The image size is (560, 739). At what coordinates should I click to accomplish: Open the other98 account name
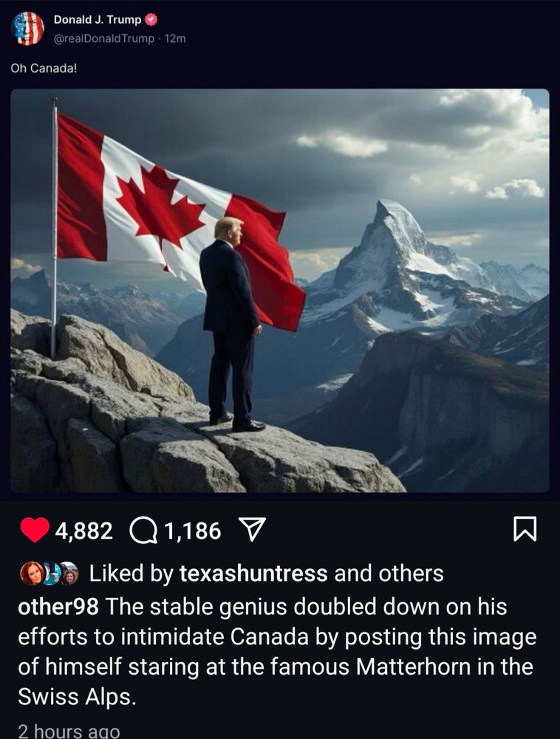pyautogui.click(x=58, y=607)
